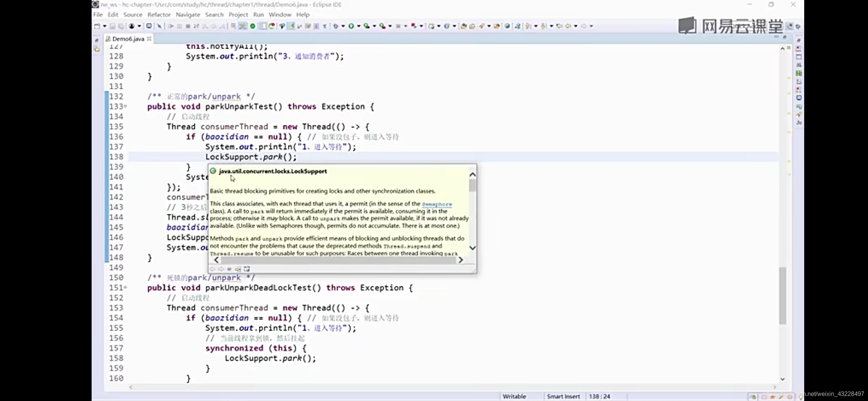
Task: Click the Terminate stop square icon
Action: [x=188, y=26]
